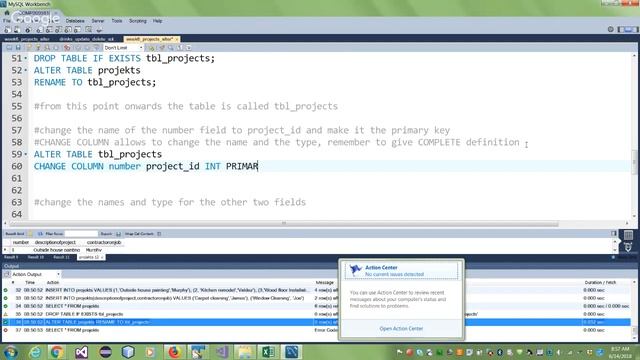Open the Help menu
This screenshot has height=360, width=640.
pyautogui.click(x=158, y=21)
